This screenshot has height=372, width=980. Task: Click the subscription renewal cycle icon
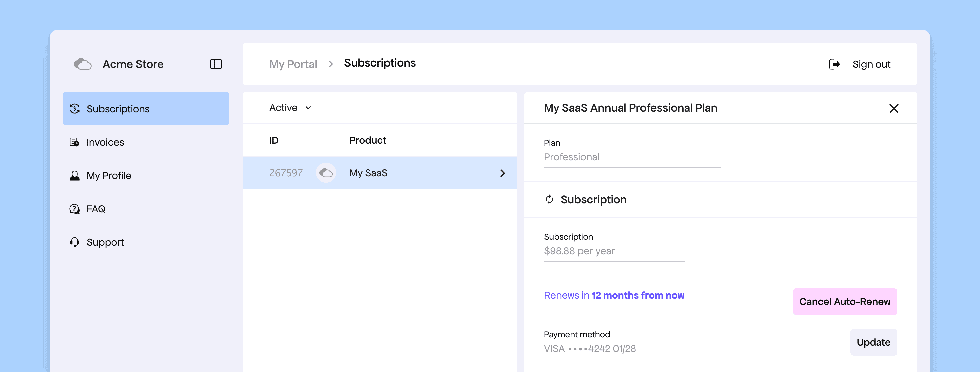click(x=549, y=199)
